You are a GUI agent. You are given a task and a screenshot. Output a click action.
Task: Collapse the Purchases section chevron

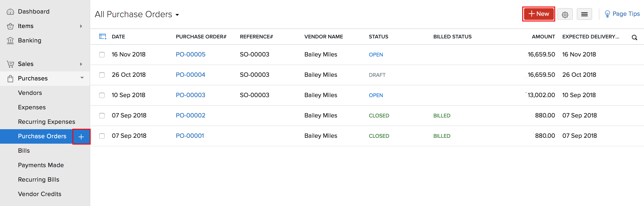coord(82,78)
